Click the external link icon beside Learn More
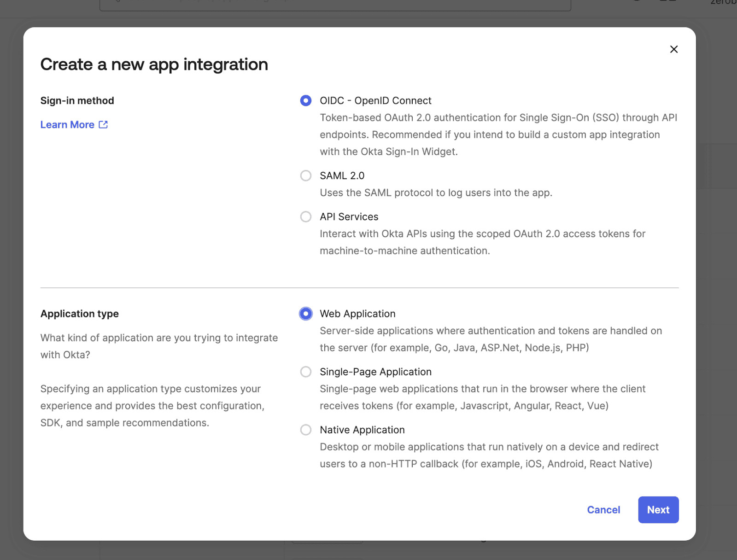The image size is (737, 560). click(103, 124)
